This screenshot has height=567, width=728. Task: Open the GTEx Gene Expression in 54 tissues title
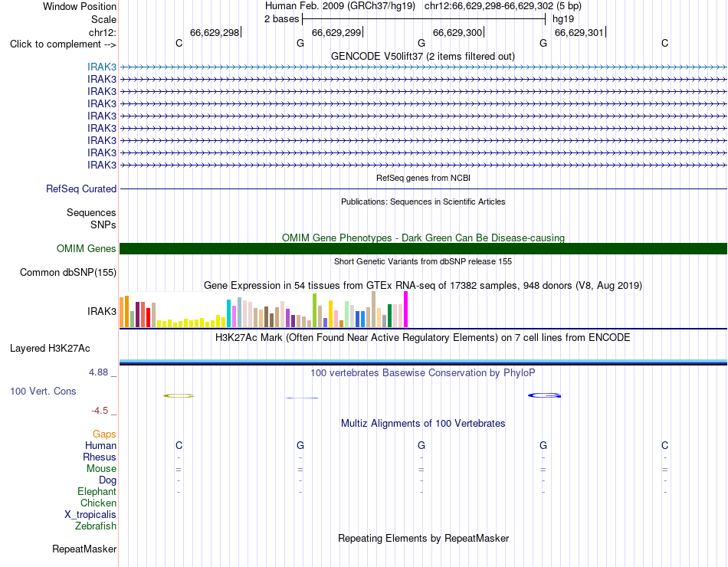(423, 286)
